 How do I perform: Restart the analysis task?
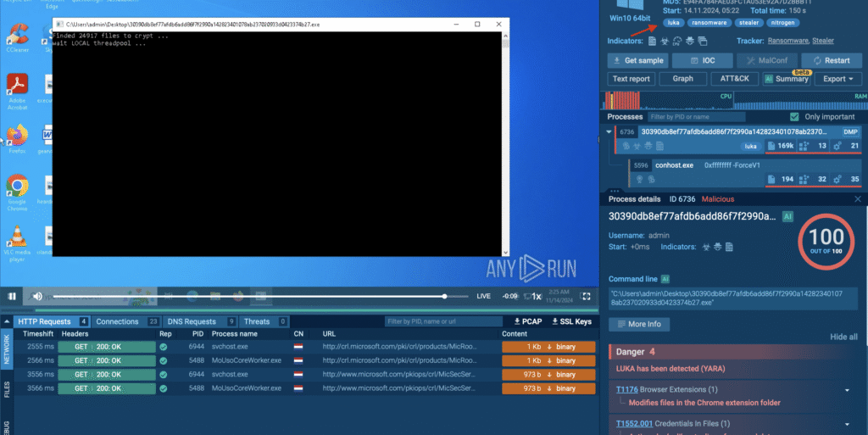[x=832, y=60]
